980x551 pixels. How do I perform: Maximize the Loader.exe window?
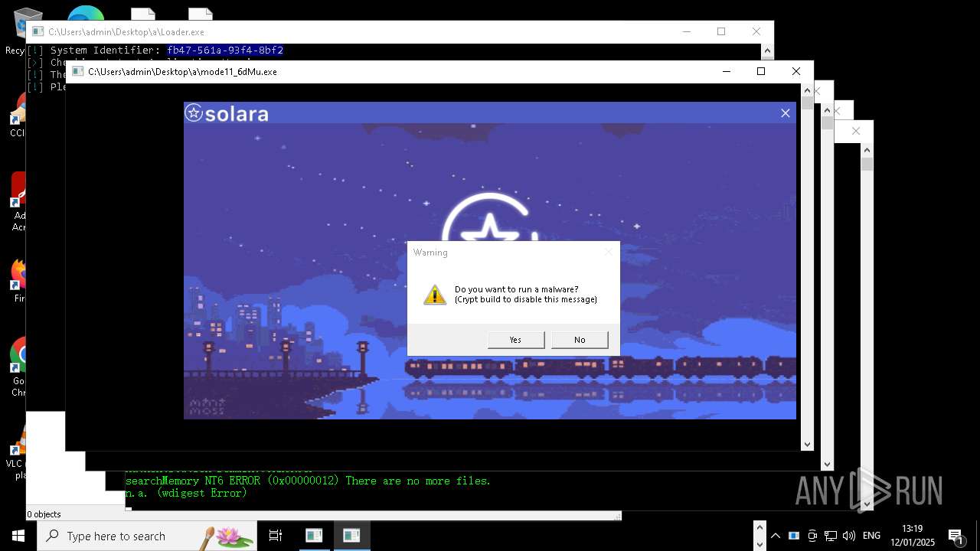(x=721, y=31)
